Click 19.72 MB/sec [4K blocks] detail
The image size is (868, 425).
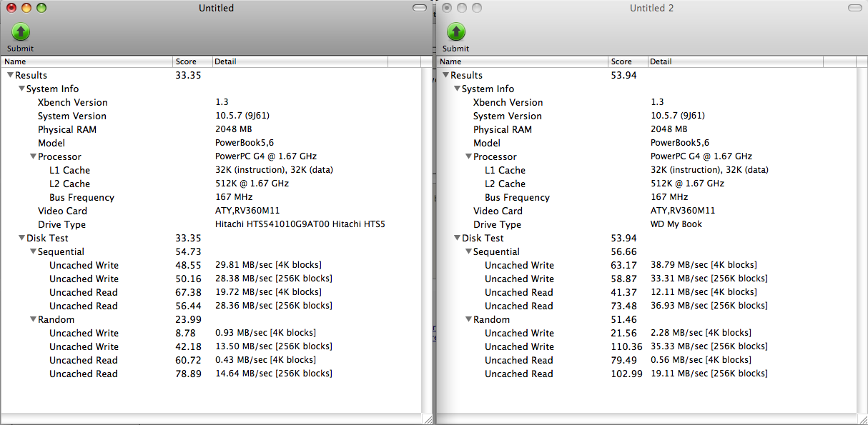click(268, 292)
